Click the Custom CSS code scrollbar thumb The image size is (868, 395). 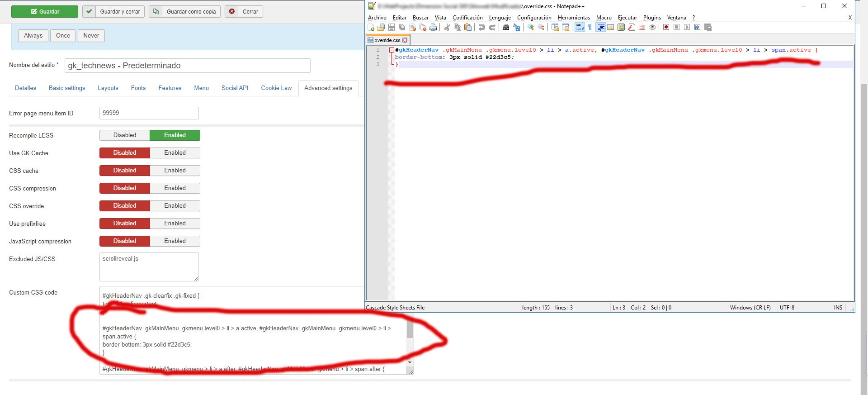coord(410,329)
